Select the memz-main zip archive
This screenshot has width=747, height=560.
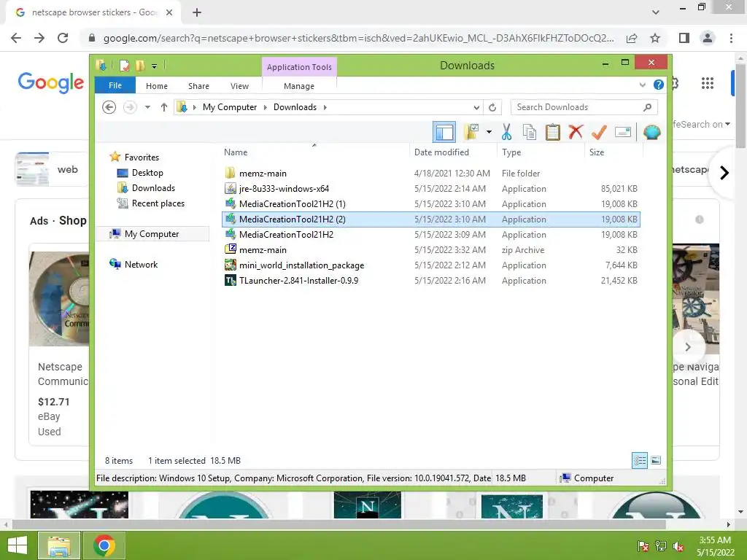430,250
